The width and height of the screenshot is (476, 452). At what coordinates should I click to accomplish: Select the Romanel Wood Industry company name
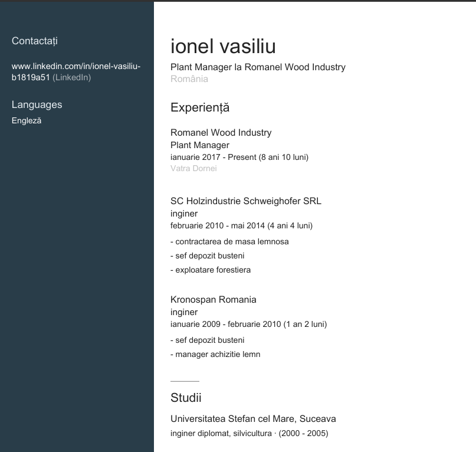point(221,132)
